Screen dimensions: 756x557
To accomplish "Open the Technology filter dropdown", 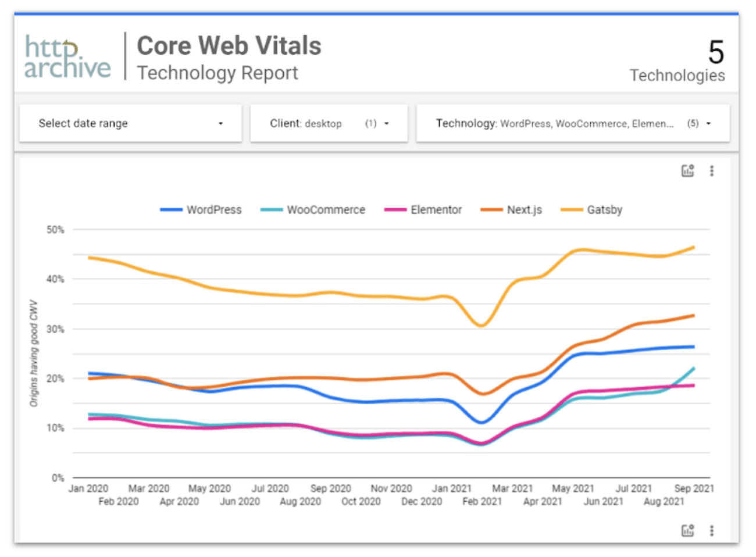I will click(573, 123).
